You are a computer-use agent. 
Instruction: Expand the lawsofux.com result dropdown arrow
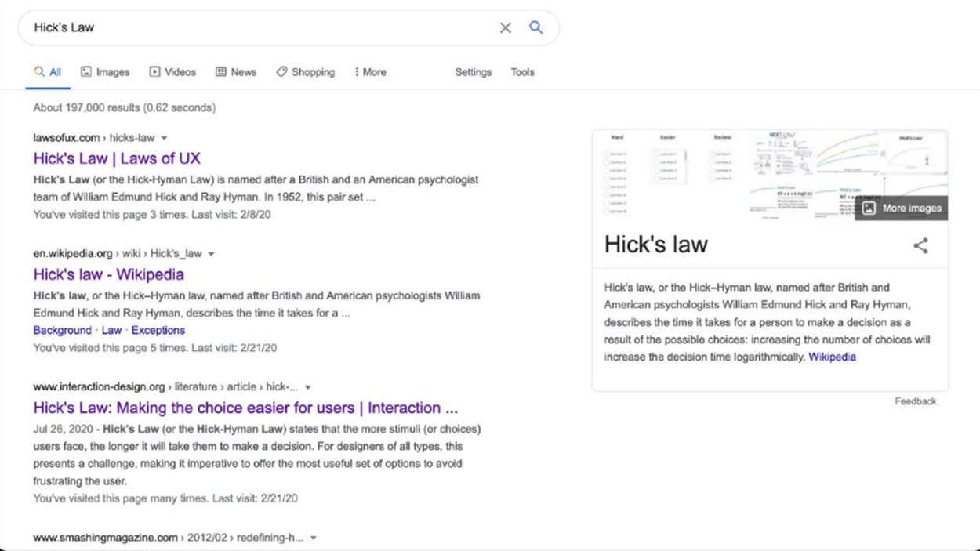[x=164, y=138]
